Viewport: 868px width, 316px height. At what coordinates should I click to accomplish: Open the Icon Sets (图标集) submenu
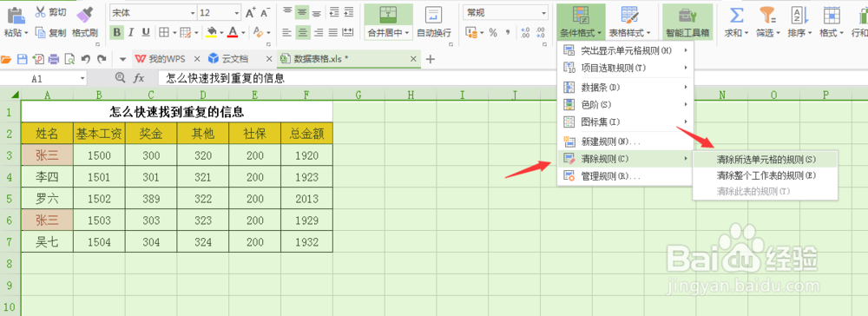pyautogui.click(x=625, y=122)
